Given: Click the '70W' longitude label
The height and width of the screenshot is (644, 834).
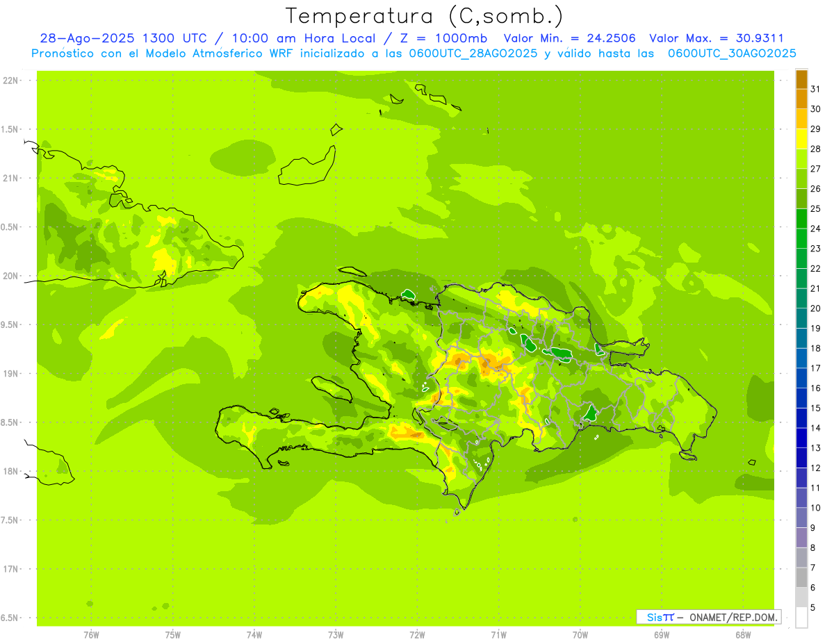Looking at the screenshot, I should click(x=580, y=635).
